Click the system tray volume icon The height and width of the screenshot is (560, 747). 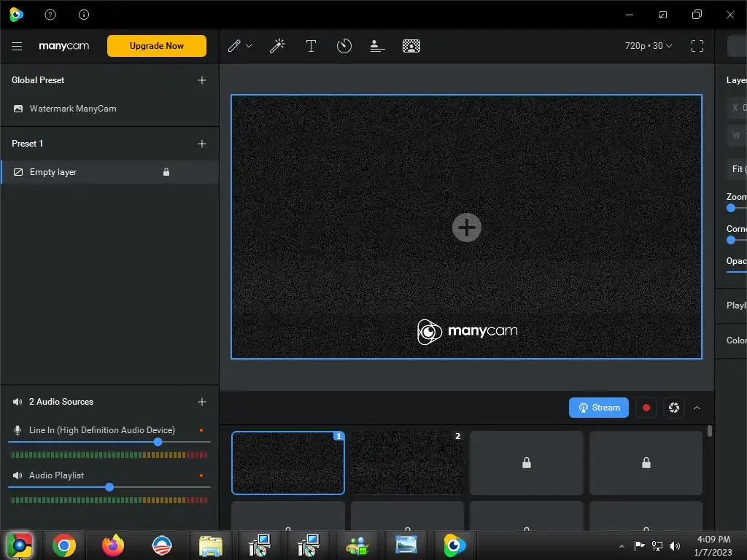click(x=675, y=545)
